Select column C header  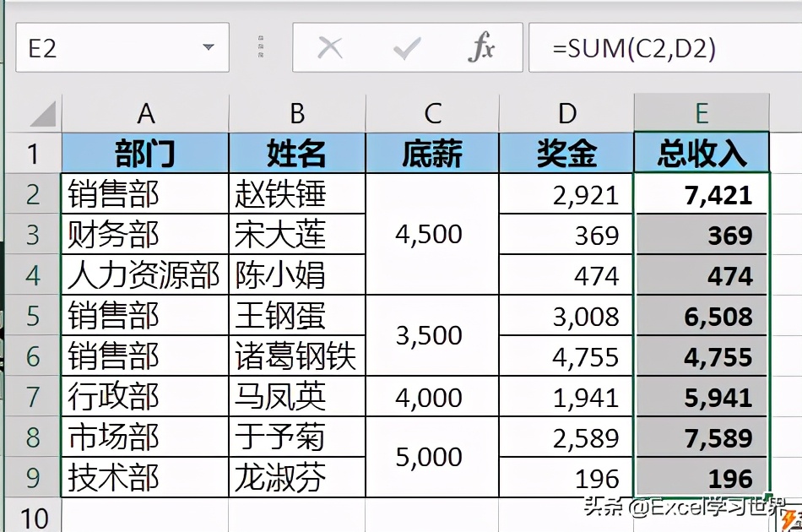pyautogui.click(x=432, y=113)
